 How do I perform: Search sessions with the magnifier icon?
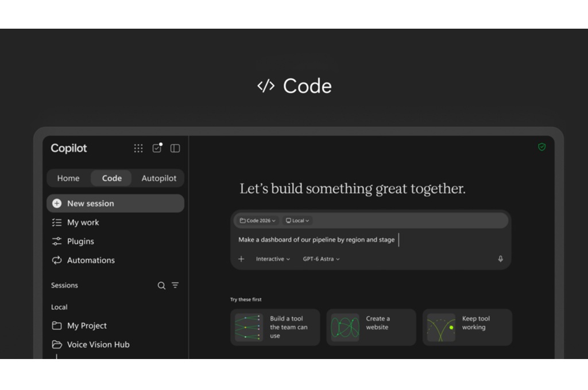click(x=161, y=286)
